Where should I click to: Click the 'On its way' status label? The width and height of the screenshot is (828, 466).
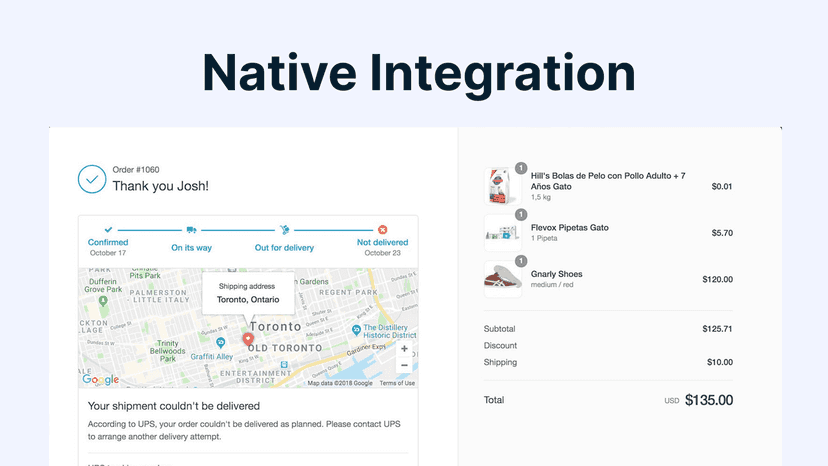pyautogui.click(x=191, y=247)
